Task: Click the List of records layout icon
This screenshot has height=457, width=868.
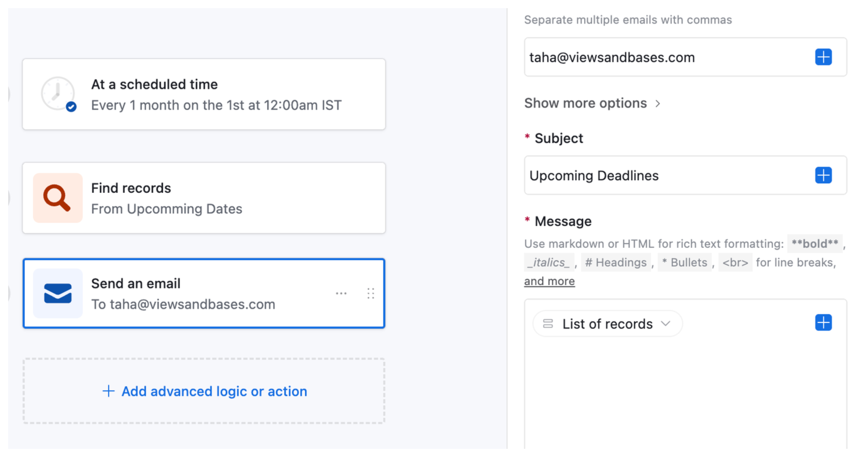Action: pos(549,323)
